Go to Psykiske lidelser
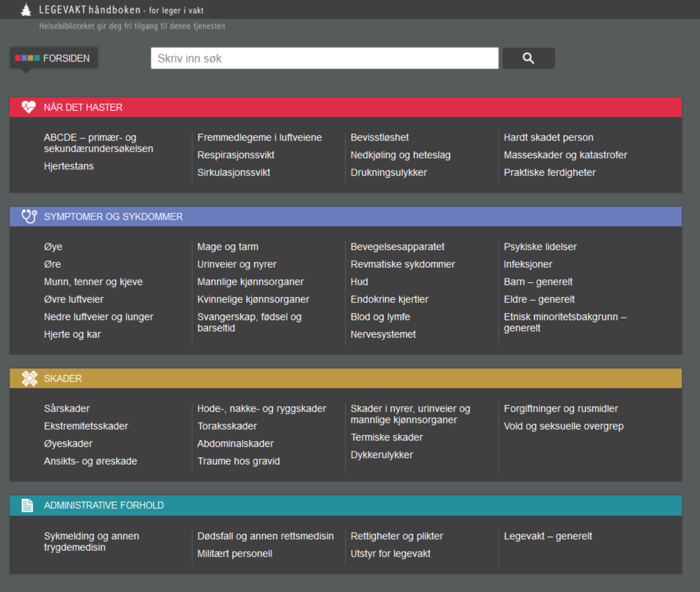The height and width of the screenshot is (592, 700). 540,247
